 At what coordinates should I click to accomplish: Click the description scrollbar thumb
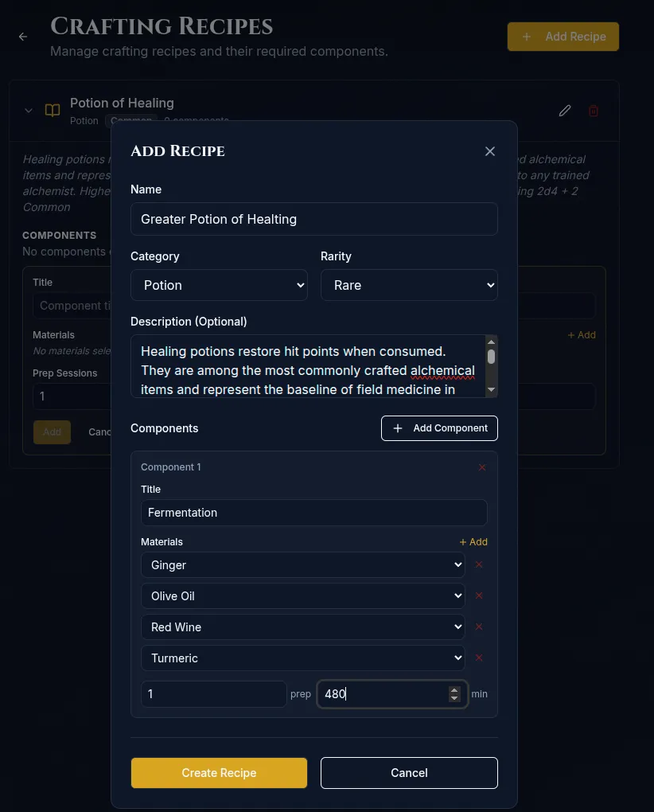pos(492,357)
